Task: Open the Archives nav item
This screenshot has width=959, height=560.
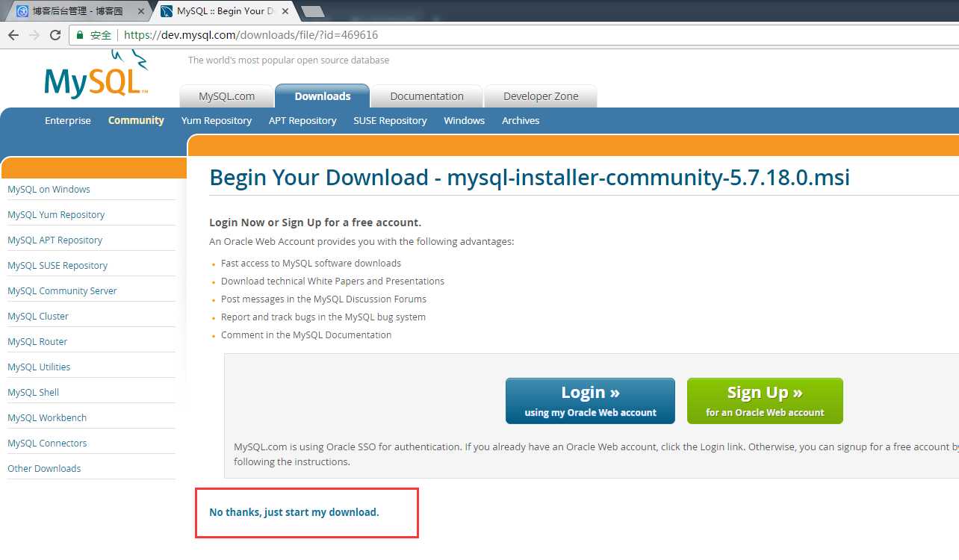Action: (521, 120)
